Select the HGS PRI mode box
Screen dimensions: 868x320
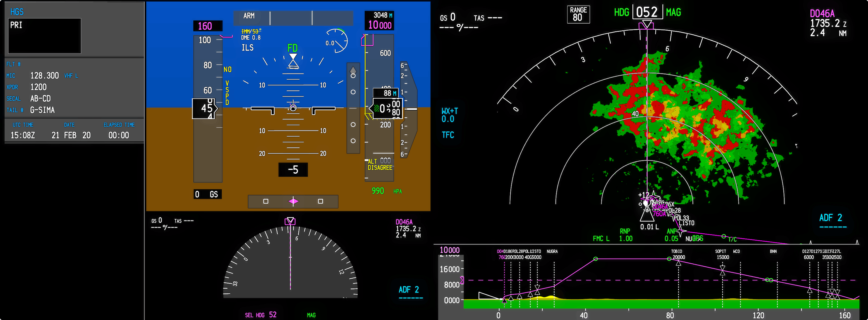point(44,36)
